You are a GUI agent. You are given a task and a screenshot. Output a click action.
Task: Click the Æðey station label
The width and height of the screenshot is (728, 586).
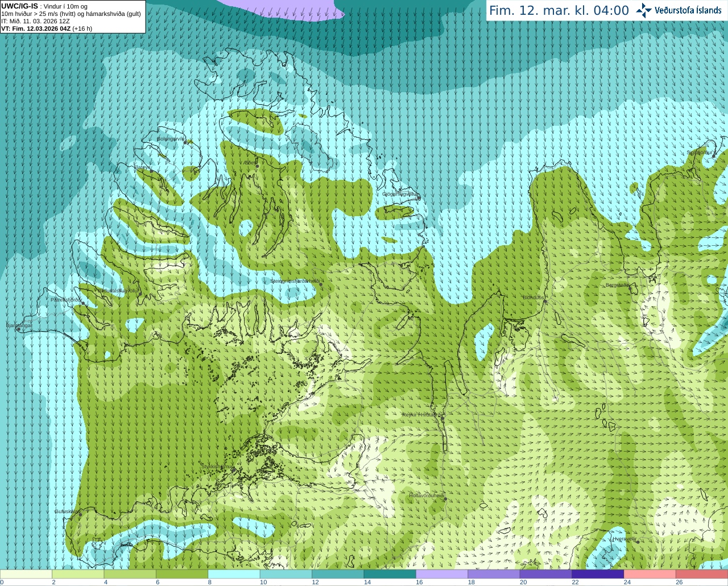point(250,163)
